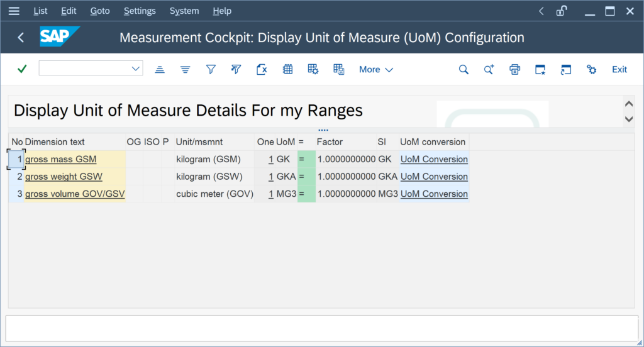Click the Factor value in gross weight GSW row
Image resolution: width=644 pixels, height=347 pixels.
click(x=347, y=177)
